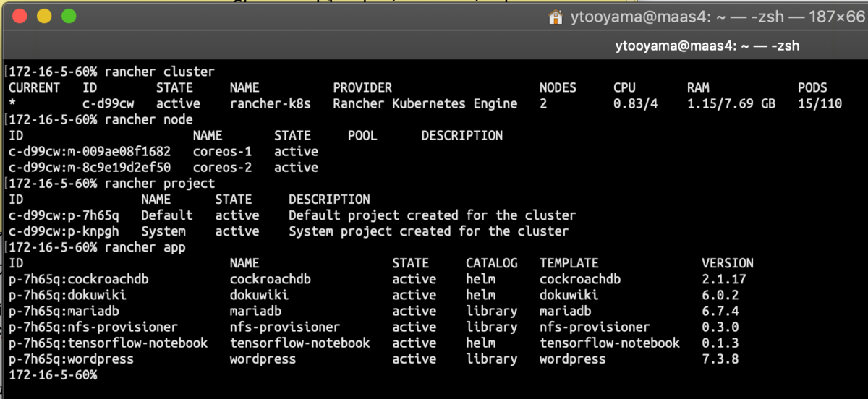Click project ID 'c-d99cw:p-7h65q'
The image size is (868, 399).
64,215
